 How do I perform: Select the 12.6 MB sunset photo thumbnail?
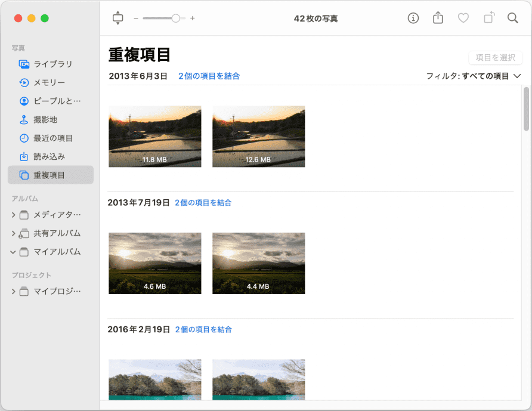click(258, 136)
